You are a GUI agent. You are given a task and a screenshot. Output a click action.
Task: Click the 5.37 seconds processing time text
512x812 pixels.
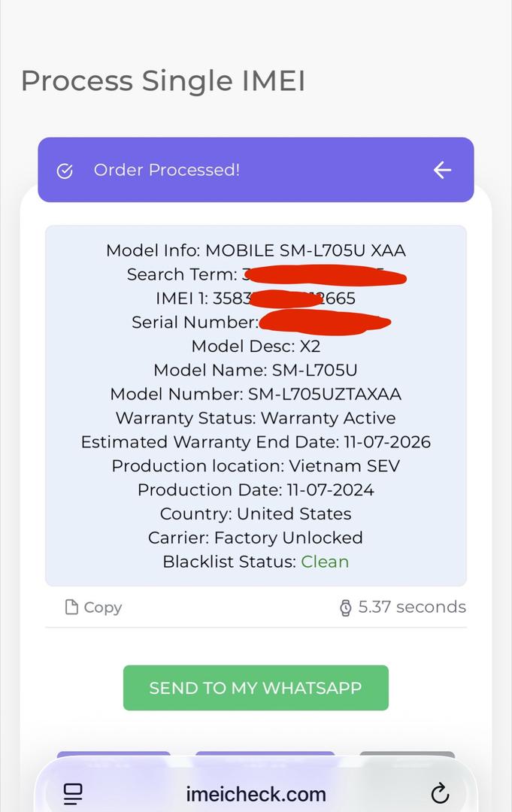[x=412, y=607]
